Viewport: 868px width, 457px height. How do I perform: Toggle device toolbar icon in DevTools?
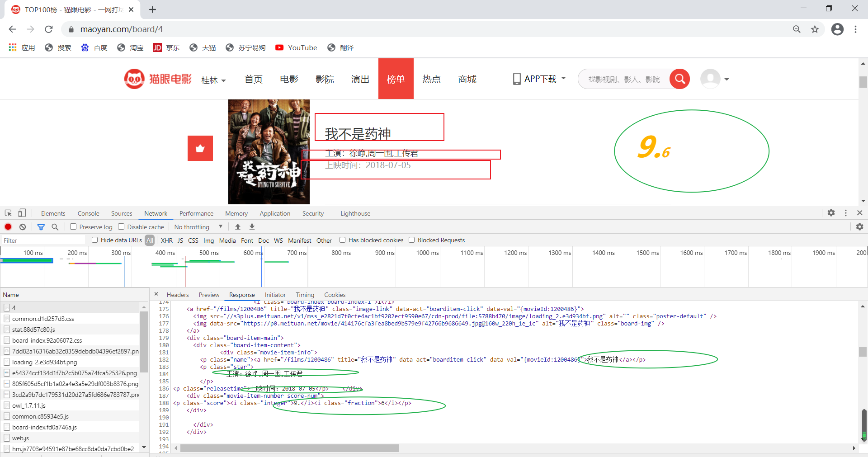click(22, 213)
